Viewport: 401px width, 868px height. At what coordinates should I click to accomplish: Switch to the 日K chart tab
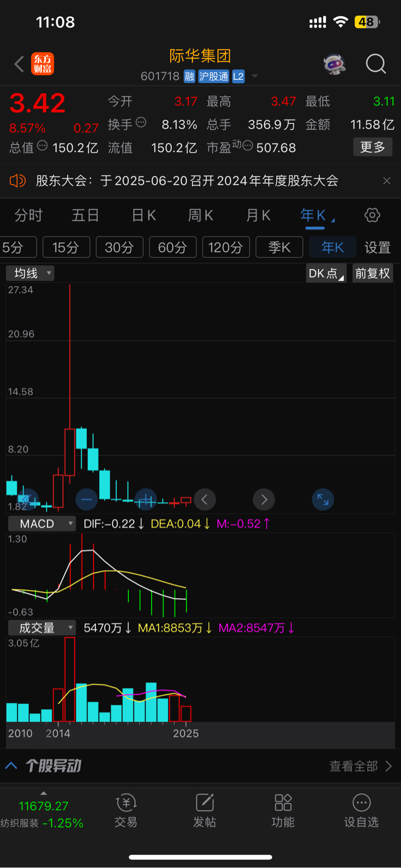tap(143, 215)
